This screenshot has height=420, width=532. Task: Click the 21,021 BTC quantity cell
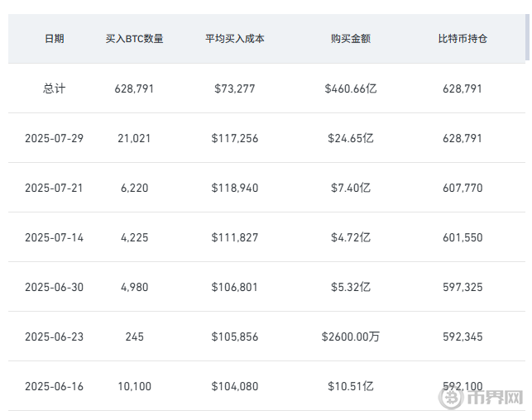[135, 138]
